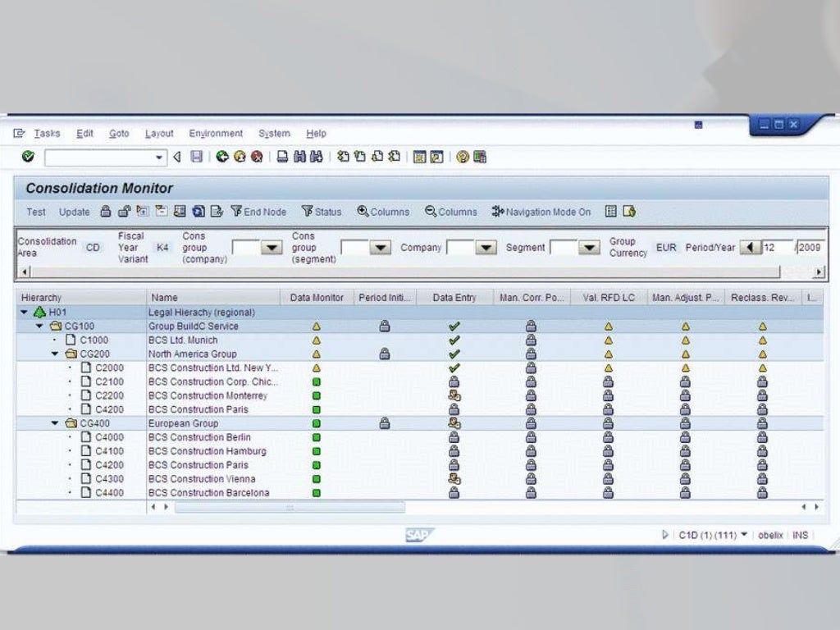This screenshot has width=840, height=630.
Task: Collapse the CG400 European Group node
Action: [x=55, y=423]
